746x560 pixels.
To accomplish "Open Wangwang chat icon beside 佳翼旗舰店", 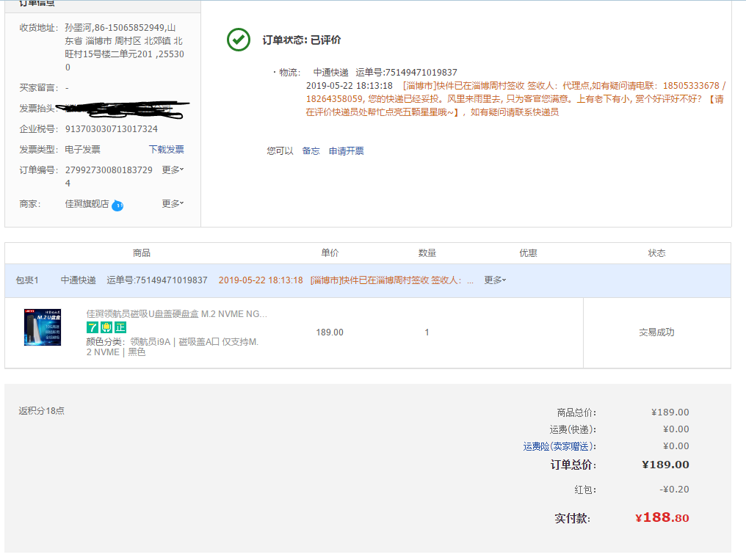I will pos(117,206).
